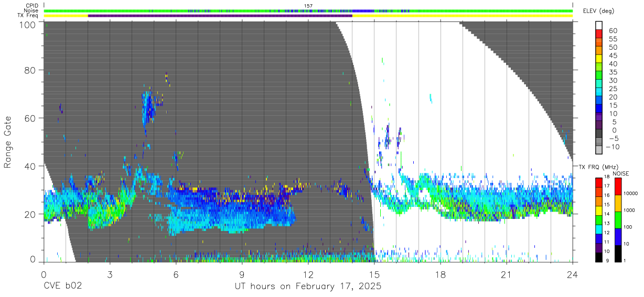644x297 pixels.
Task: Click the black bottom segment of the TX FRQ bar
Action: click(x=599, y=257)
